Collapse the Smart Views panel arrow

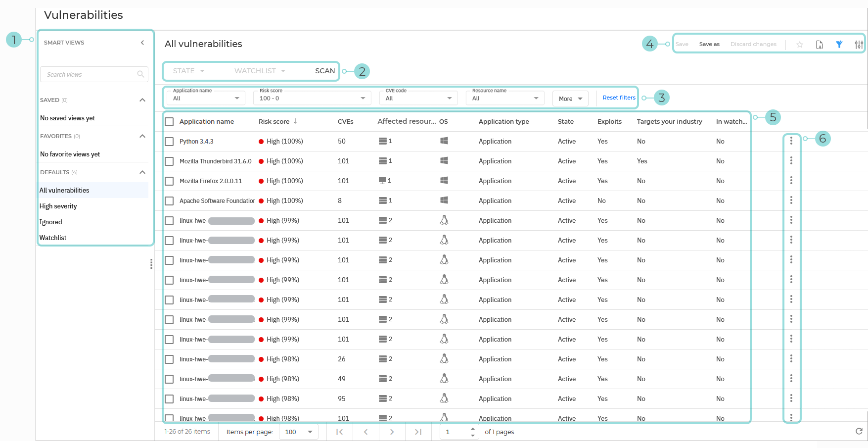[142, 43]
